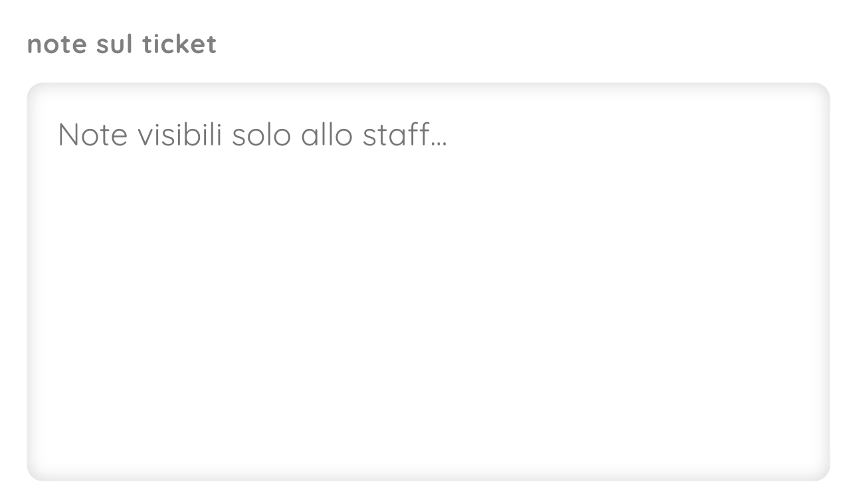857x504 pixels.
Task: Click the ticket notes text area
Action: point(428,282)
